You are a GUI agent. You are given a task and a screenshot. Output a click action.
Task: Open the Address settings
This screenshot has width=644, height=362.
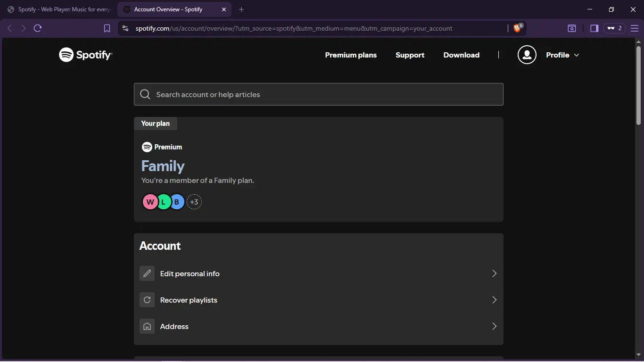pos(319,326)
